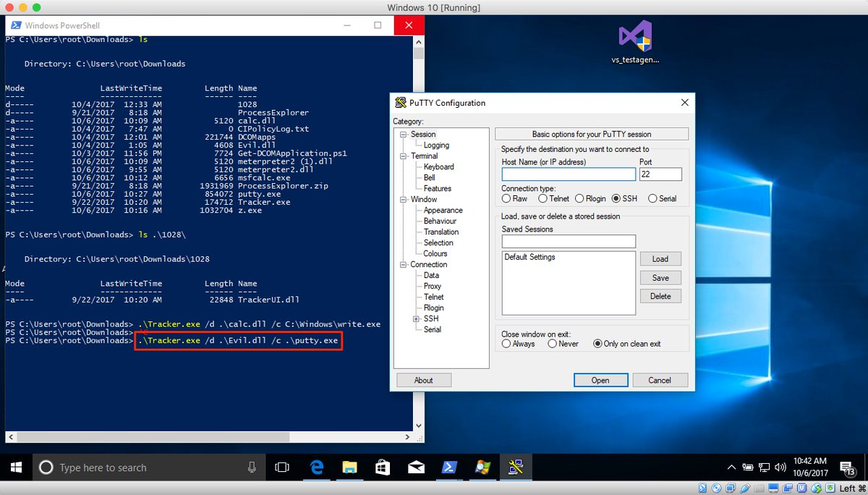Click the Host Name input field

(x=568, y=173)
